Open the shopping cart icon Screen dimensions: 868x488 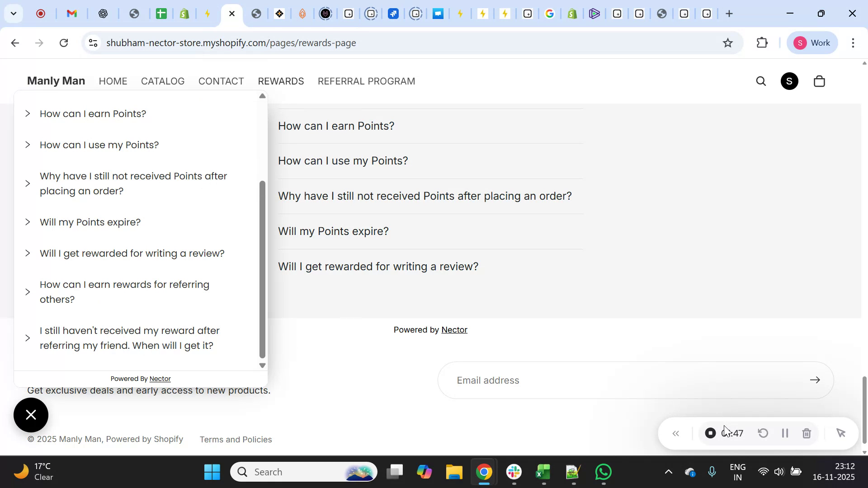pos(819,81)
